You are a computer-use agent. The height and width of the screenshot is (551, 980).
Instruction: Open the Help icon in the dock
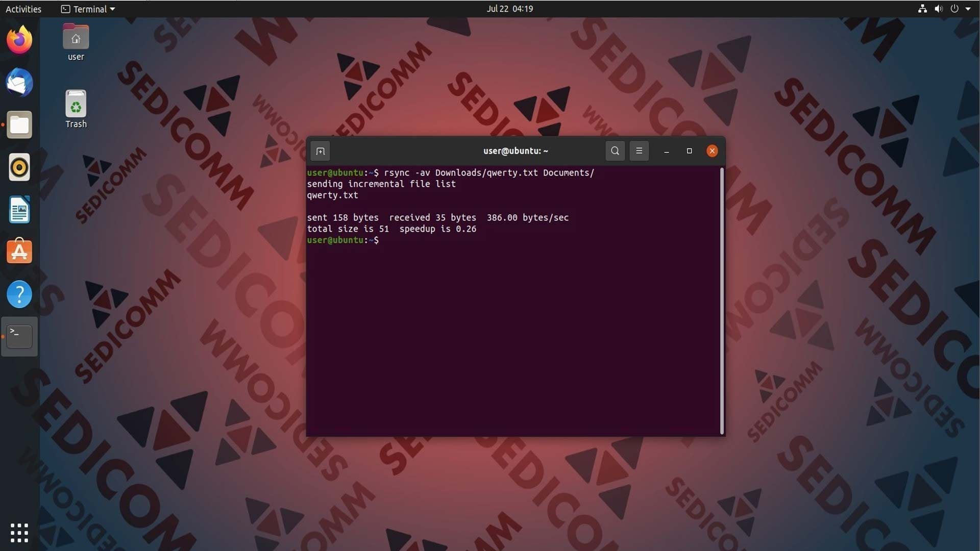[19, 294]
